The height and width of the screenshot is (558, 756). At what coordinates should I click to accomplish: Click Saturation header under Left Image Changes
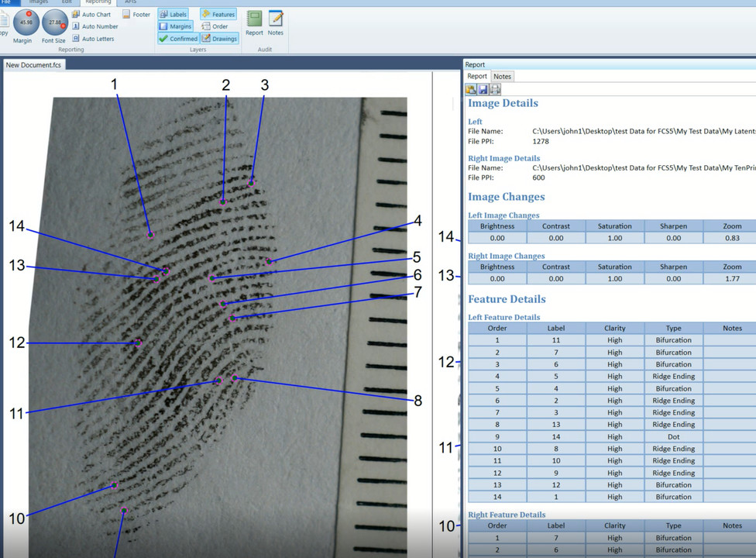[x=615, y=226]
